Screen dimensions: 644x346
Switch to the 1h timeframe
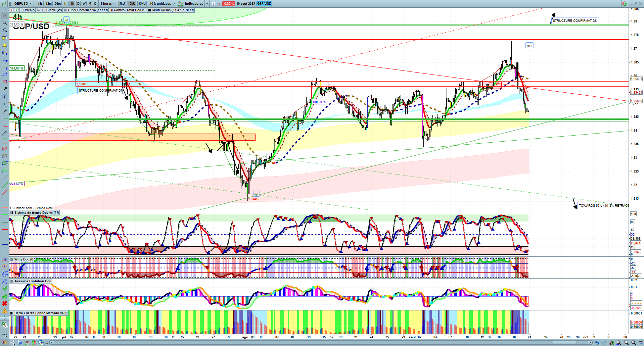[x=65, y=4]
